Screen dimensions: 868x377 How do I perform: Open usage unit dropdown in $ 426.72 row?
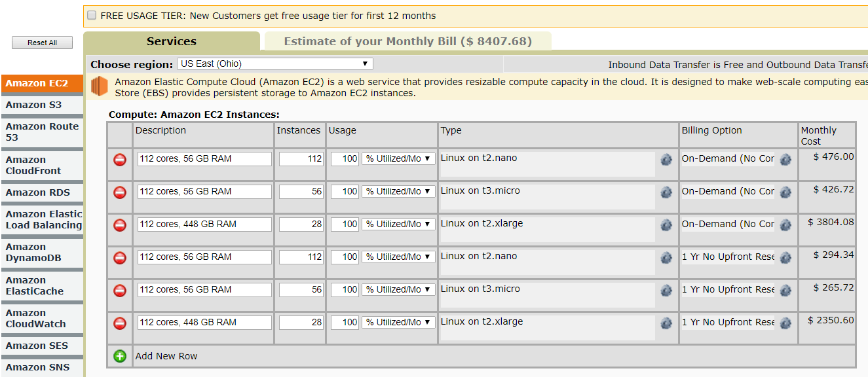[398, 192]
